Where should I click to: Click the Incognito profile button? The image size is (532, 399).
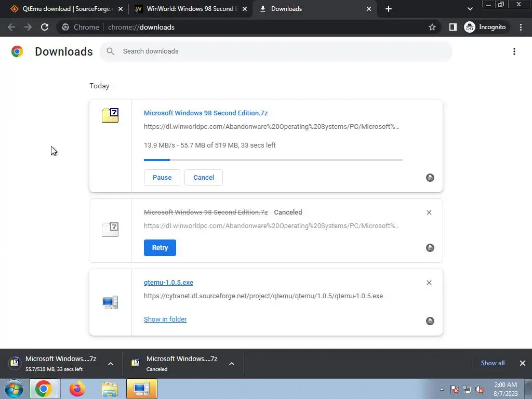point(486,27)
